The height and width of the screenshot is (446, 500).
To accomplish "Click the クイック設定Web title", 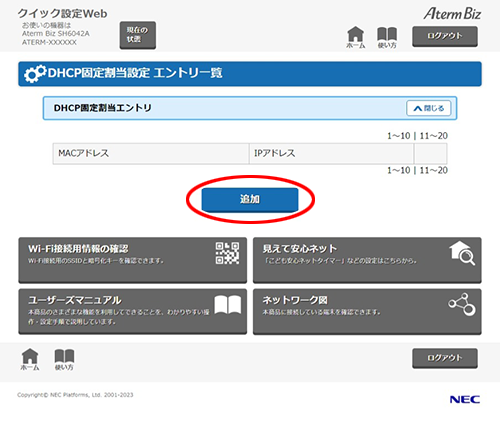I will point(62,14).
